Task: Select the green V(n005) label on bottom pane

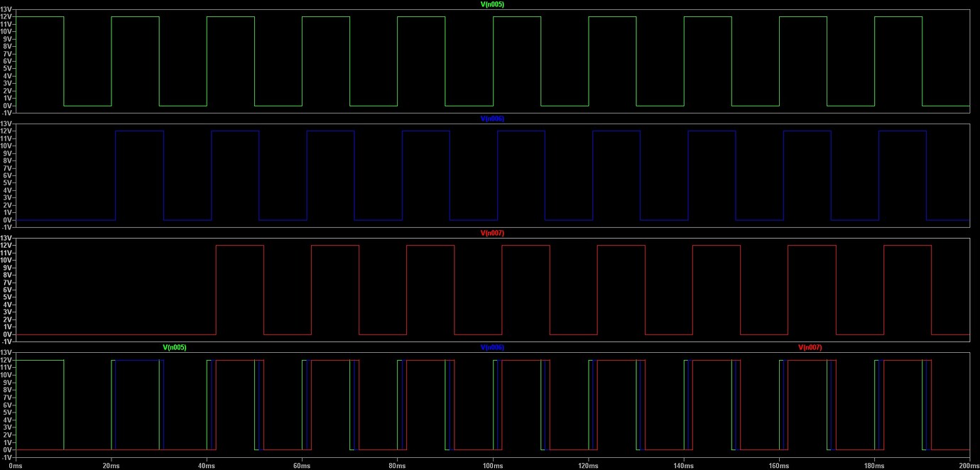Action: coord(173,347)
